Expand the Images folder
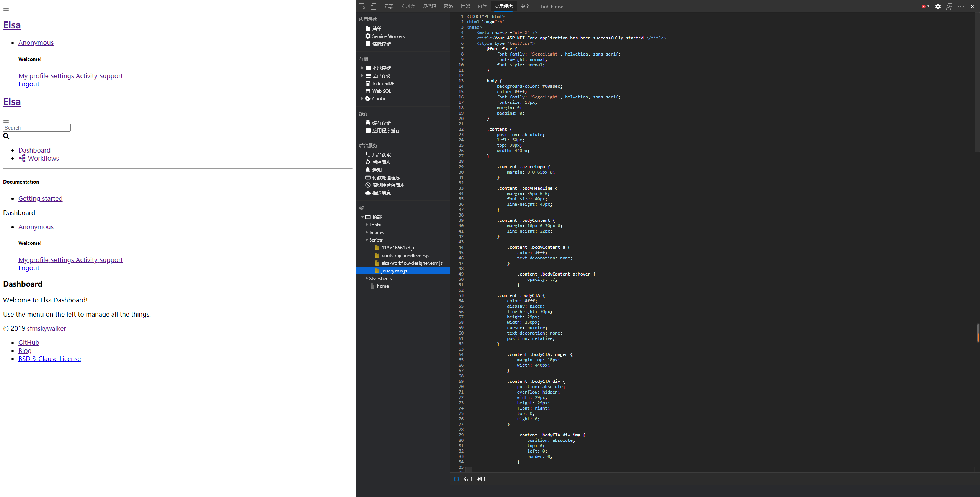 click(367, 232)
